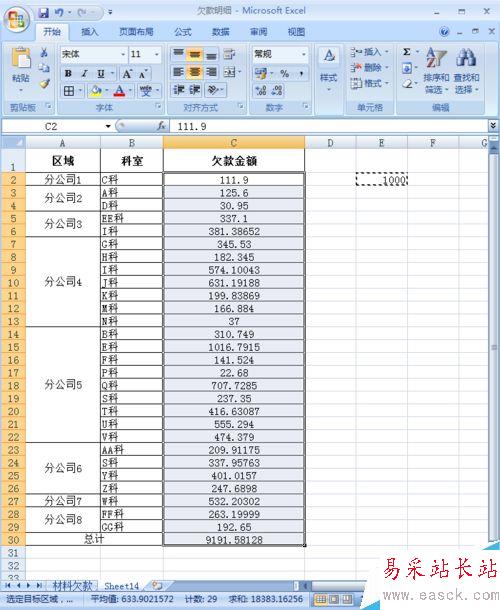This screenshot has width=500, height=610.
Task: Increase font size with large A
Action: pos(127,73)
